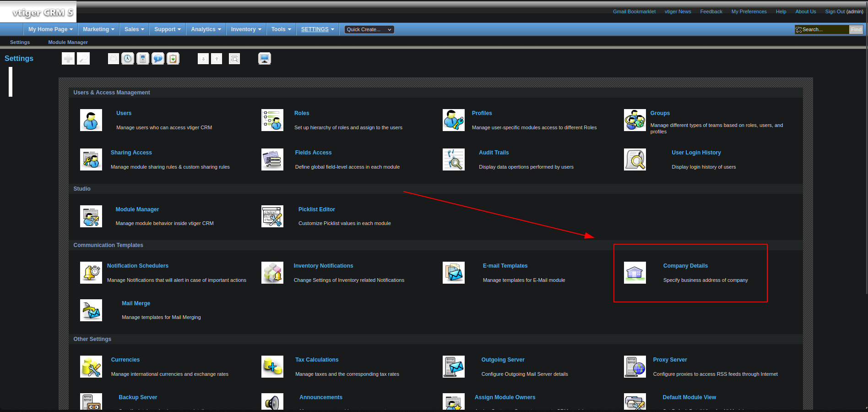Open the calculator toolbar icon
868x412 pixels.
[x=143, y=59]
